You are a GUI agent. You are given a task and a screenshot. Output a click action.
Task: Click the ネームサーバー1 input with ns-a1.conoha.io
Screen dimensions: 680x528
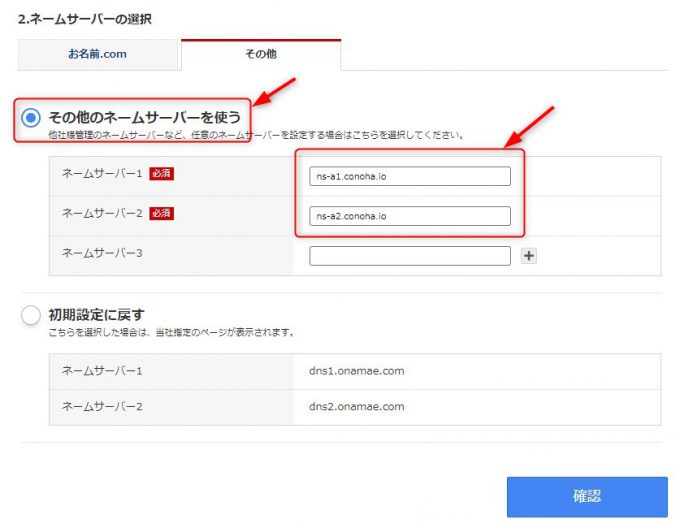point(410,176)
